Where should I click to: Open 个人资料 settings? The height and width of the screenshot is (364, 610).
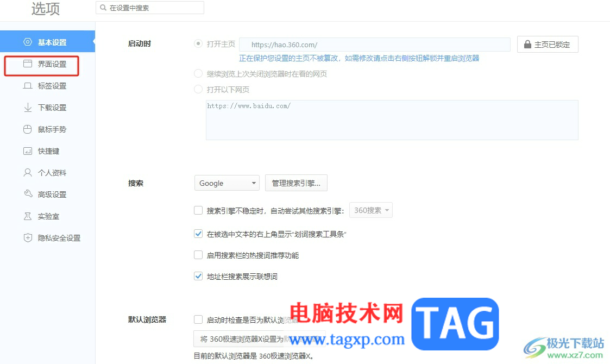click(47, 173)
